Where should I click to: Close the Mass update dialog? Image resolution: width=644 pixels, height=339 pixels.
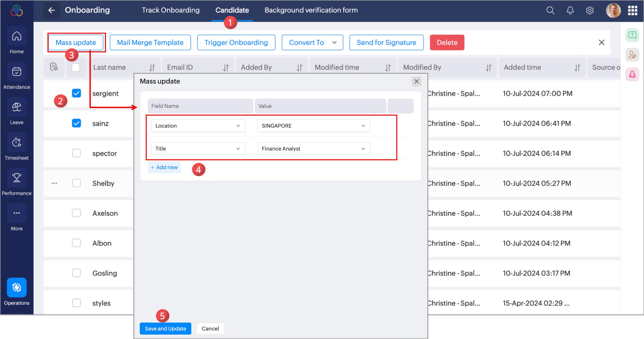click(x=417, y=81)
